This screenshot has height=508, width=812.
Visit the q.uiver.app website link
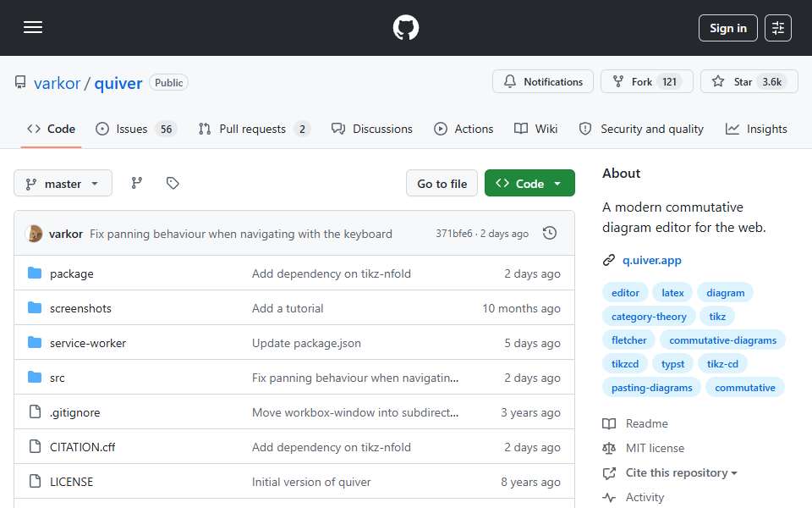tap(651, 260)
